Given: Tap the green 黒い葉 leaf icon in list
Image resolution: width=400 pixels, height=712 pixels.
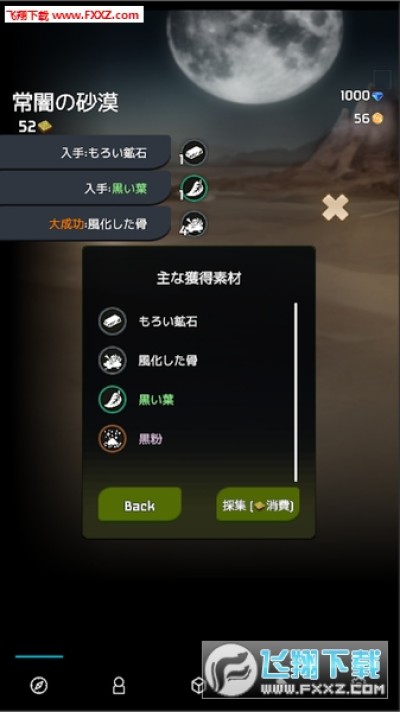Looking at the screenshot, I should click(112, 400).
